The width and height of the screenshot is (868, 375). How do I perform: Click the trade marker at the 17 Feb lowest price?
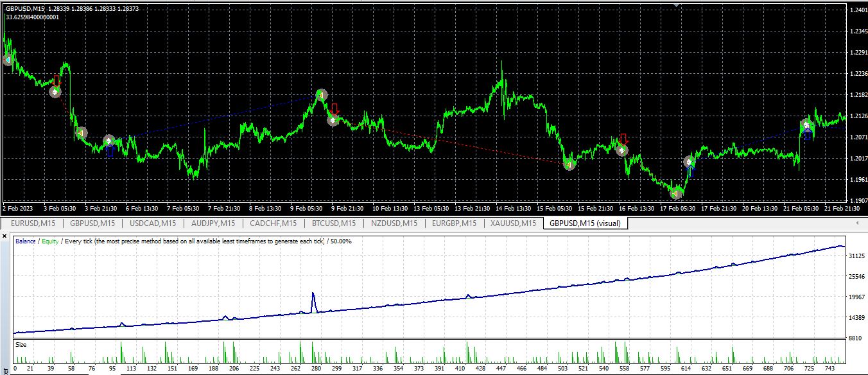click(676, 193)
